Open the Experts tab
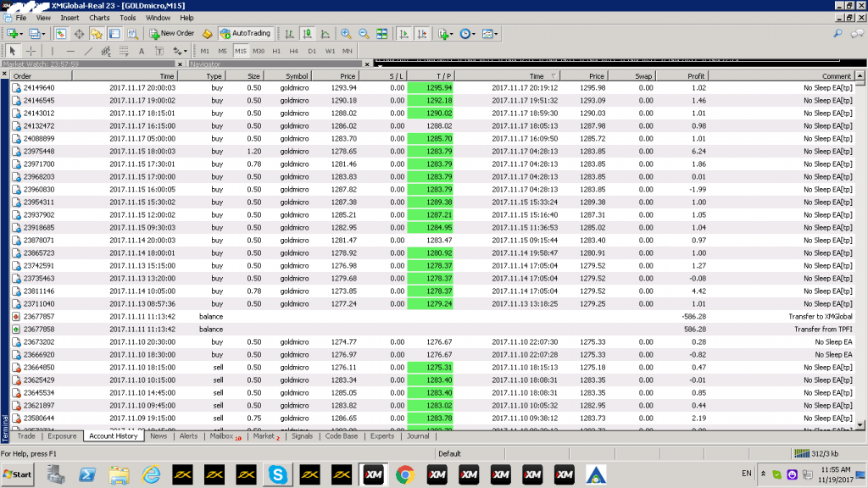The image size is (868, 488). (x=382, y=436)
